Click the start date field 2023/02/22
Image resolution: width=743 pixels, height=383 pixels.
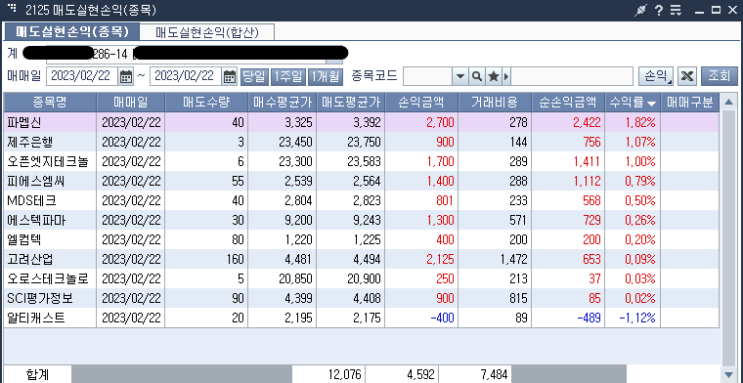click(82, 76)
